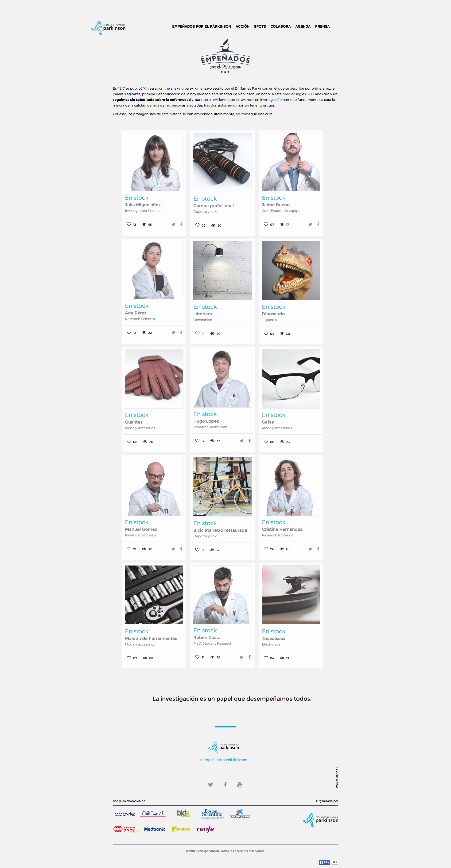Open the AGENDA menu item
The width and height of the screenshot is (451, 868).
(303, 26)
